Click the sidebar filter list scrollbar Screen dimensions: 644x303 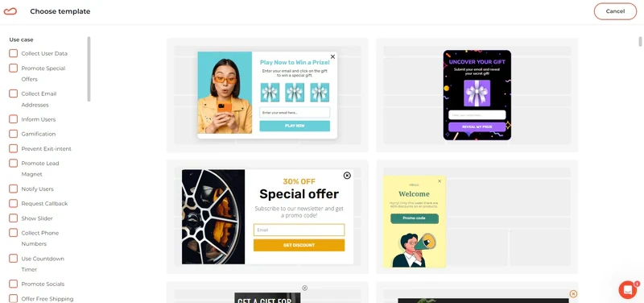coord(89,69)
